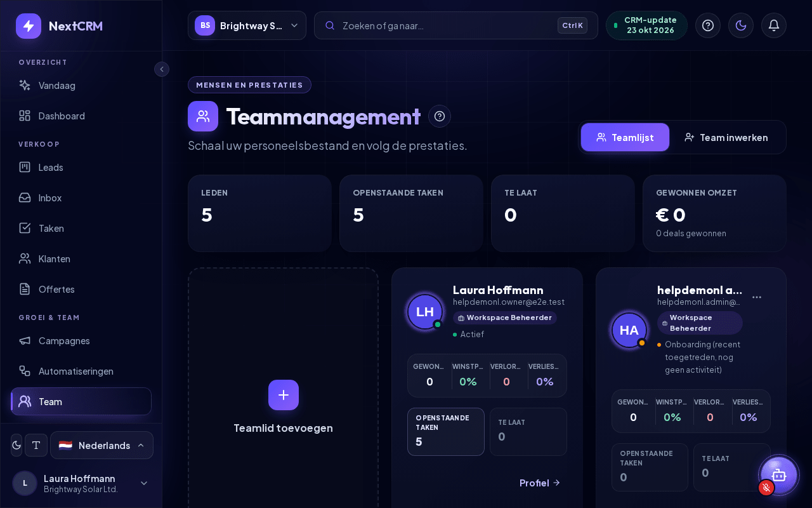Viewport: 812px width, 508px height.
Task: Open the three-dots menu on helpdemonl card
Action: pyautogui.click(x=757, y=297)
